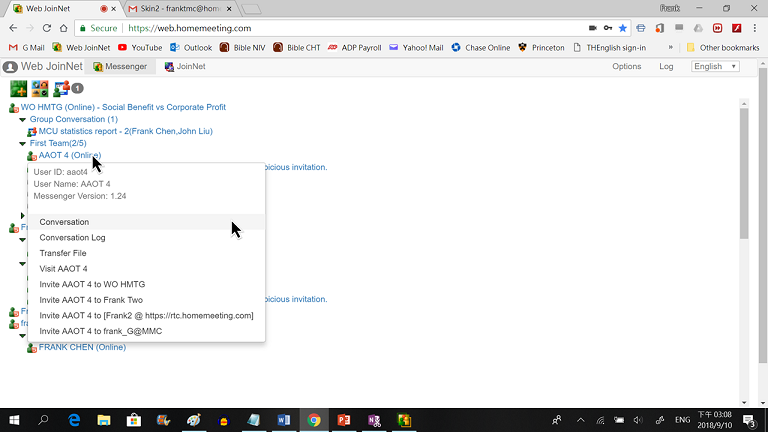Click the green add contact icon

18,88
